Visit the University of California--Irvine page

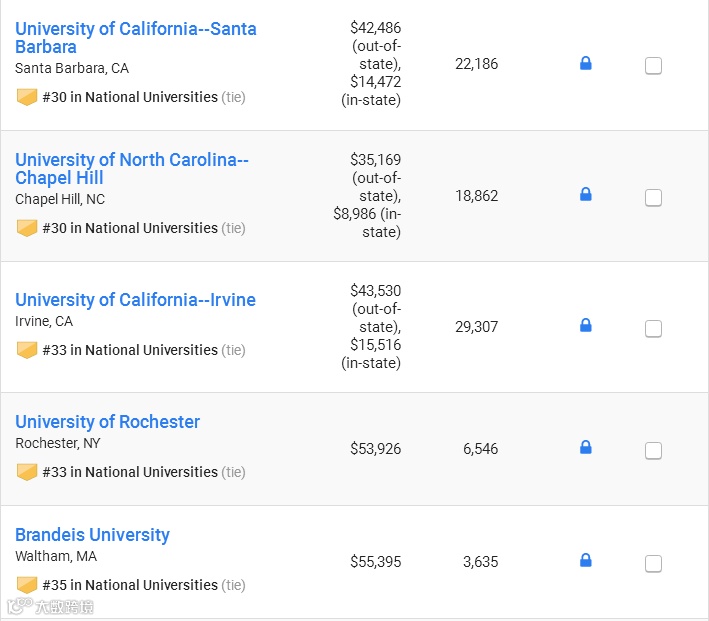(135, 300)
